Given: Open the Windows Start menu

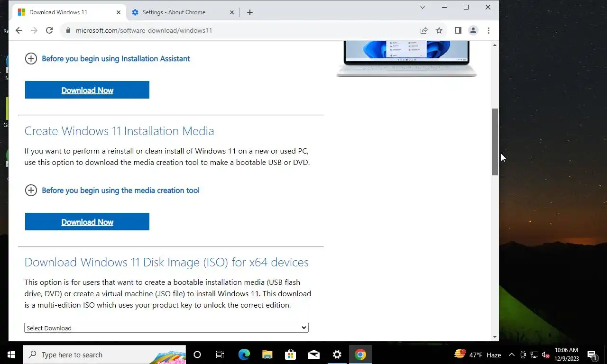Looking at the screenshot, I should [x=11, y=355].
